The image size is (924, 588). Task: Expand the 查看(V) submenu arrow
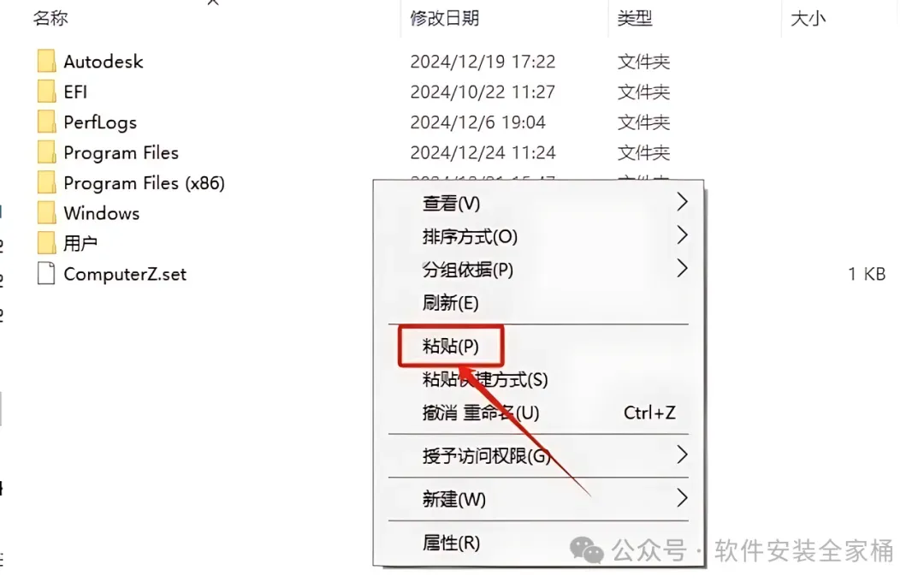[x=682, y=202]
